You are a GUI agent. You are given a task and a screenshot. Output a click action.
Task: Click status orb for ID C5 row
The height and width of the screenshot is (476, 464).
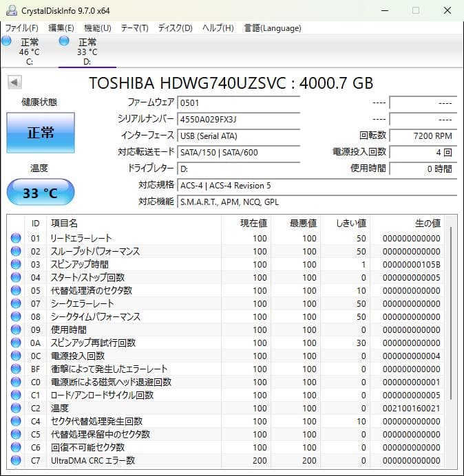coord(16,434)
